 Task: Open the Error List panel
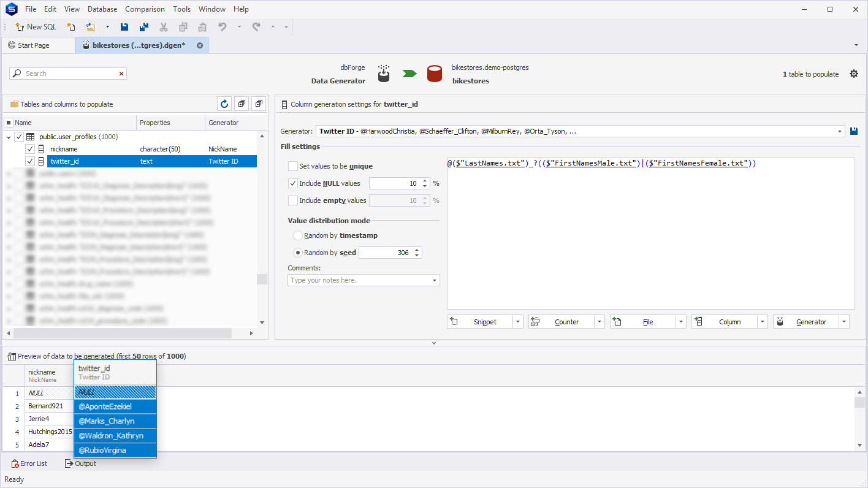point(29,463)
